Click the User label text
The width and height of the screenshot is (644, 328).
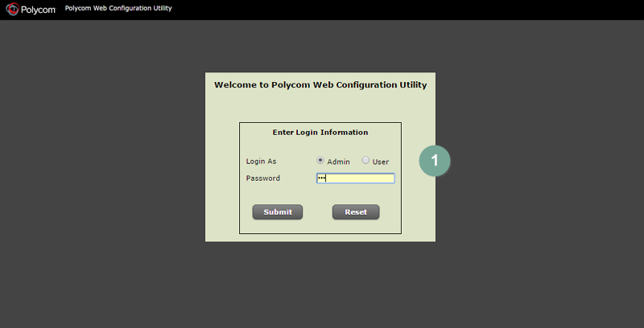[381, 162]
